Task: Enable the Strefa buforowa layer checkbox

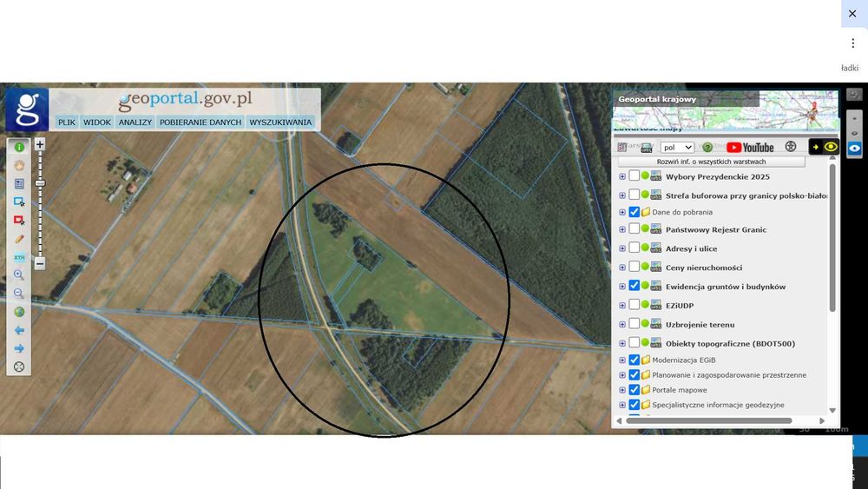Action: point(635,195)
